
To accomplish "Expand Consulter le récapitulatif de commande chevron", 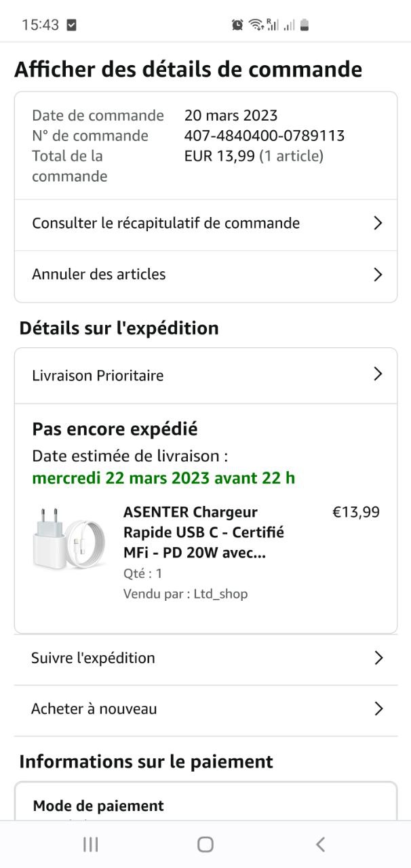I will [x=378, y=223].
